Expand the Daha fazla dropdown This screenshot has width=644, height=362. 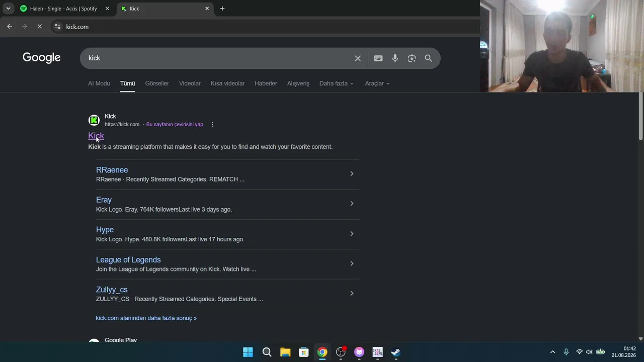coord(336,83)
